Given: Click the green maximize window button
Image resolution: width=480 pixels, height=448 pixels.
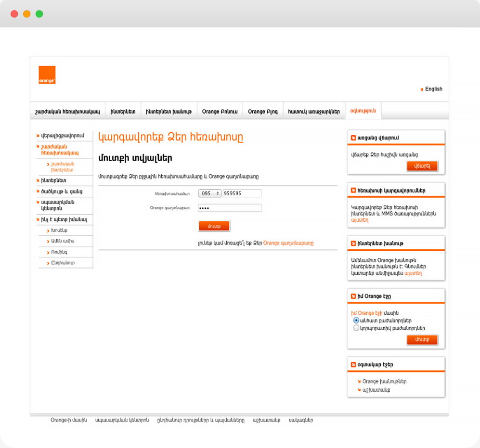Looking at the screenshot, I should (39, 14).
